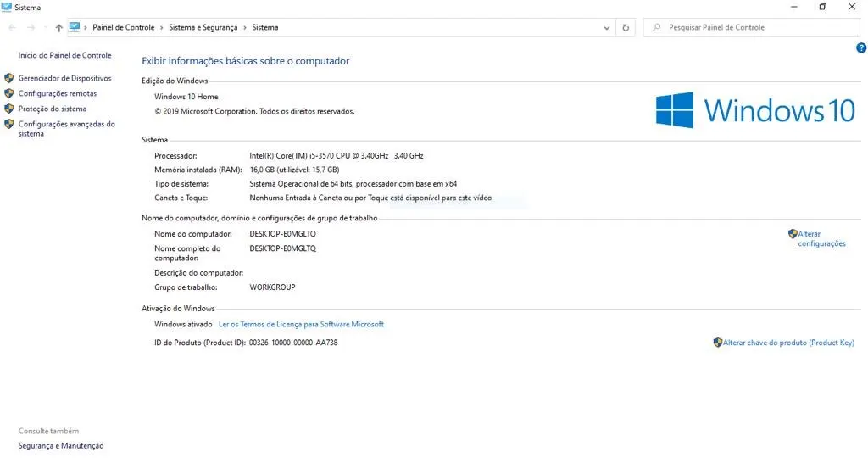Restore down the Sistema window
This screenshot has width=868, height=463.
click(822, 7)
